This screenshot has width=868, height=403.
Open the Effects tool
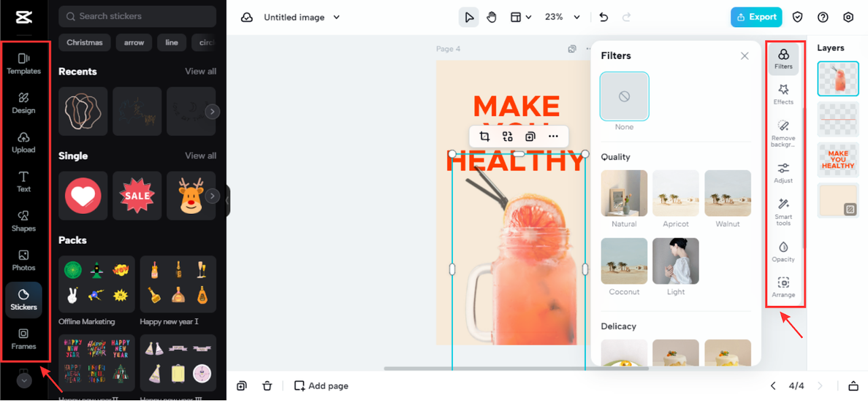click(x=783, y=94)
